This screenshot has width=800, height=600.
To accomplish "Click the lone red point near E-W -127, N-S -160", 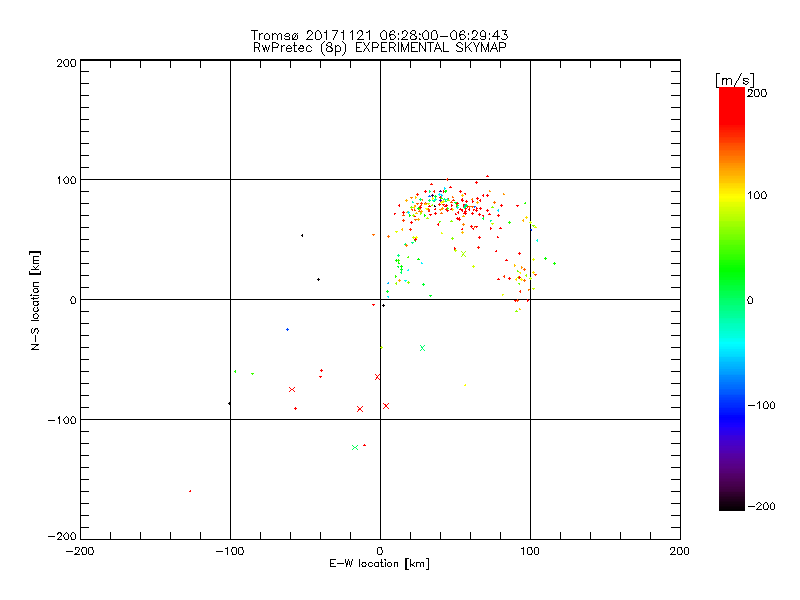I will pyautogui.click(x=190, y=491).
